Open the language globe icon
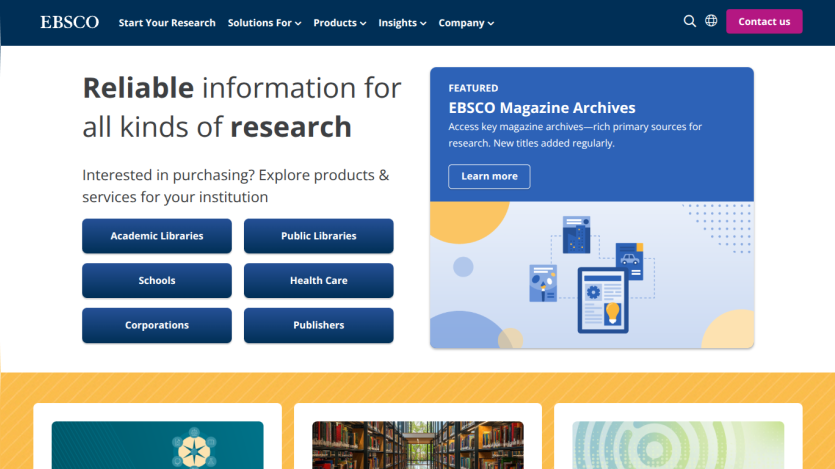The height and width of the screenshot is (469, 835). pos(711,21)
